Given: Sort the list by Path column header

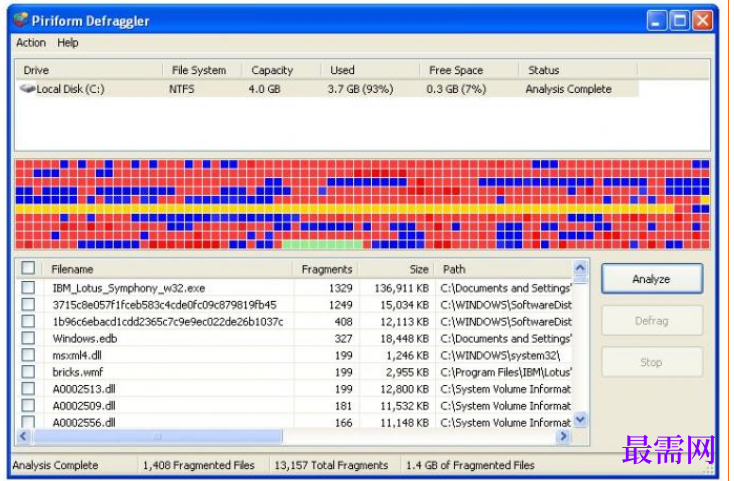Looking at the screenshot, I should (x=504, y=269).
